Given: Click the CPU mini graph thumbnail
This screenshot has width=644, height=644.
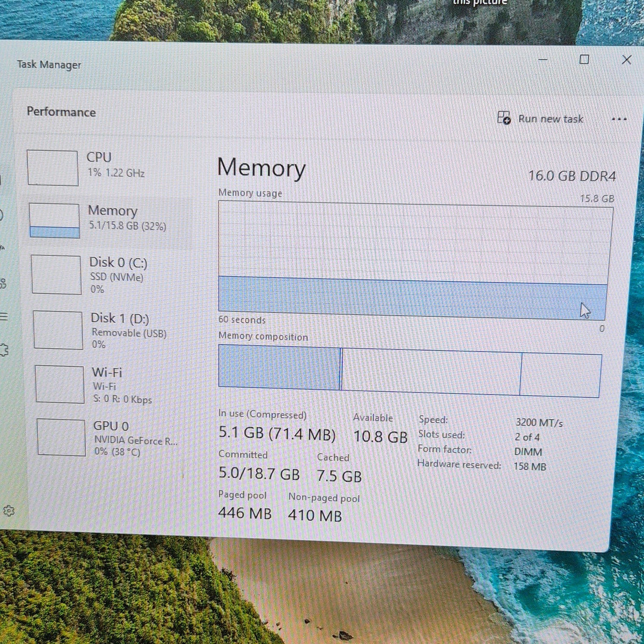Looking at the screenshot, I should [53, 168].
